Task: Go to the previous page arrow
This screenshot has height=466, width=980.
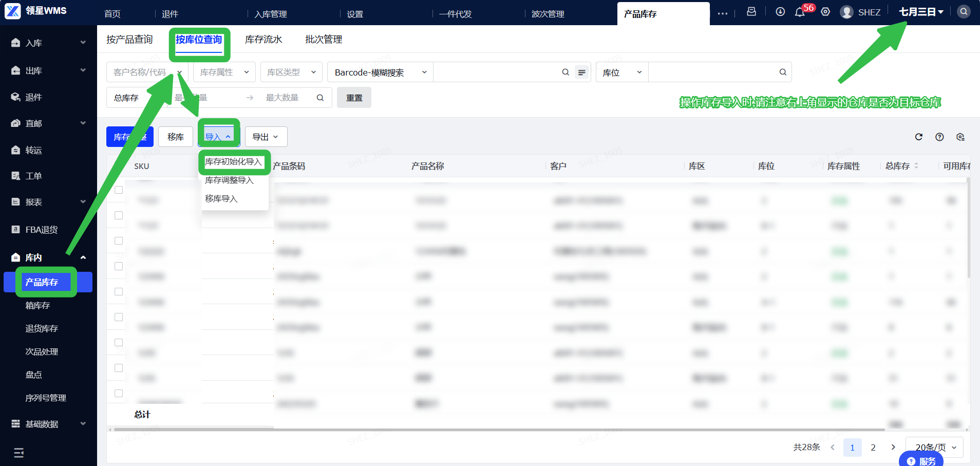Action: [x=833, y=447]
